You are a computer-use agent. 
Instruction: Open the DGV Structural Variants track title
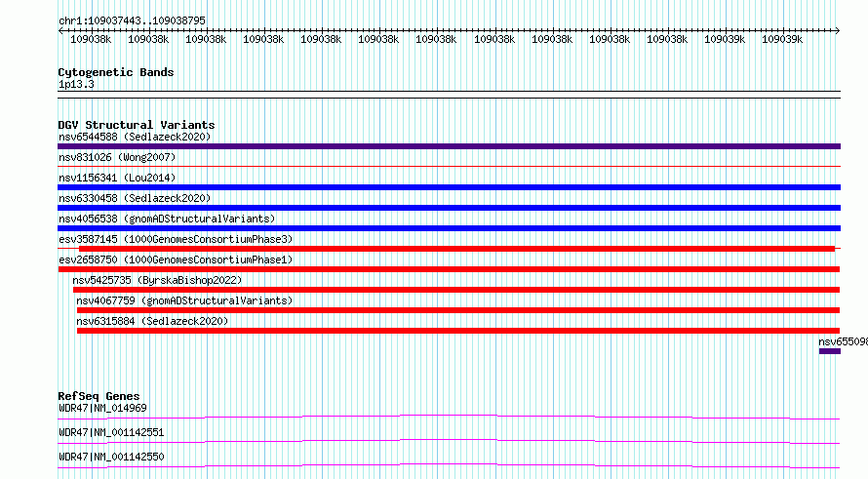(137, 125)
